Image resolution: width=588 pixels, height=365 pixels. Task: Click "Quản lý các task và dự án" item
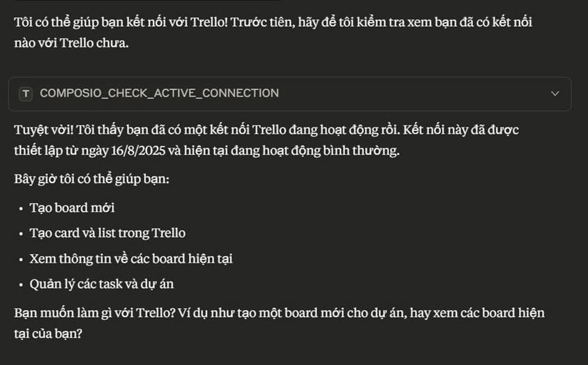pos(101,284)
